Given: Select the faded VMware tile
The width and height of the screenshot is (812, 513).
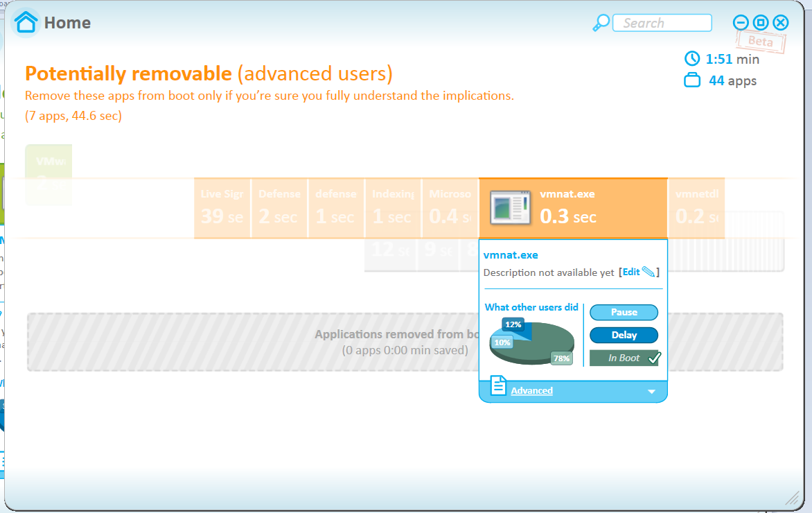Looking at the screenshot, I should coord(48,174).
